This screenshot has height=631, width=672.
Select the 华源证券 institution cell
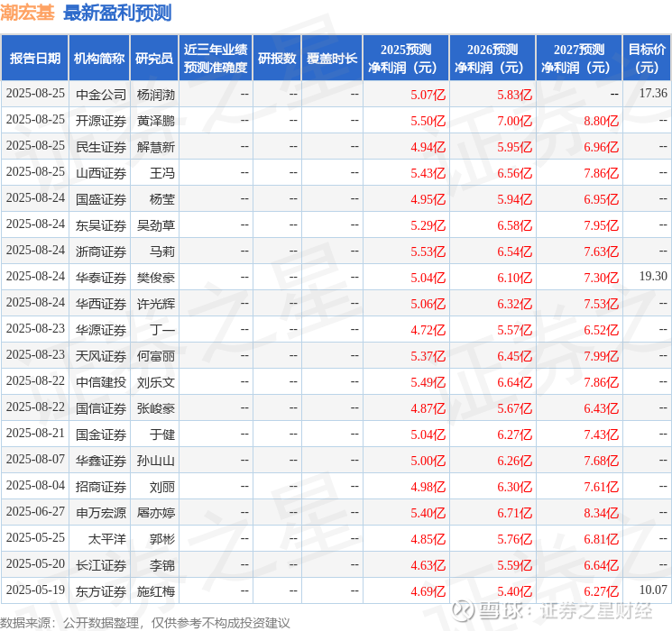tap(101, 330)
